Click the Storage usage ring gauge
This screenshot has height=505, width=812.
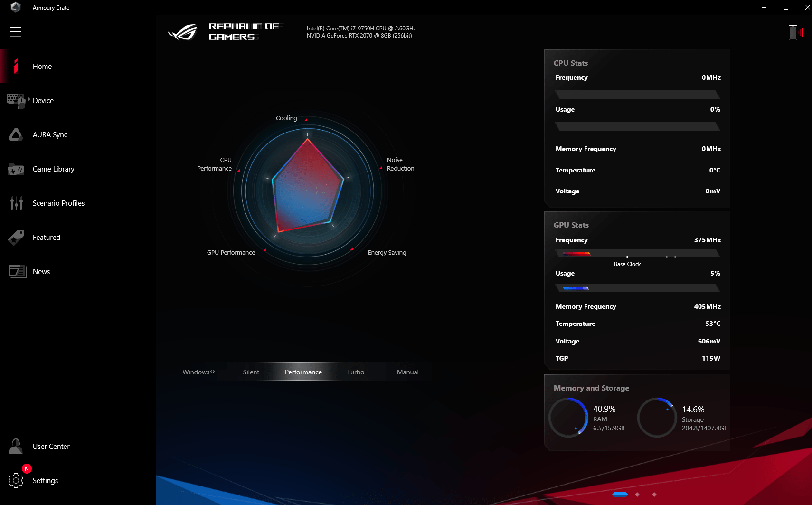point(657,418)
